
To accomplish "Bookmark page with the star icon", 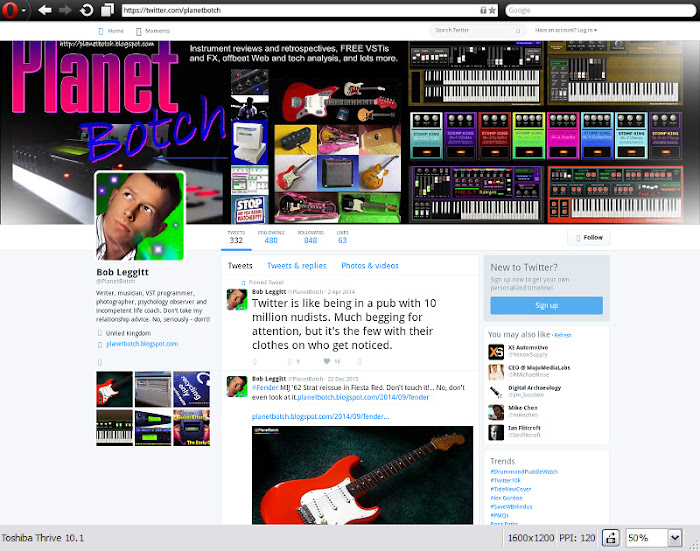I will 492,10.
